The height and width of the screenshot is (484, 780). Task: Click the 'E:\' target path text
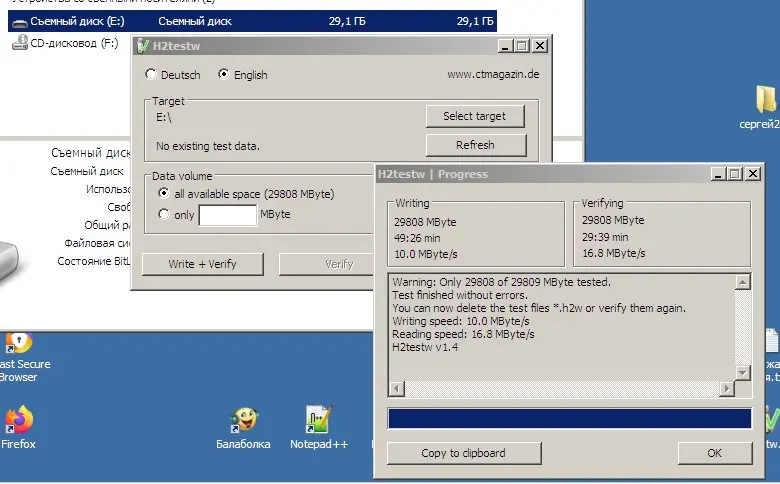click(x=164, y=117)
